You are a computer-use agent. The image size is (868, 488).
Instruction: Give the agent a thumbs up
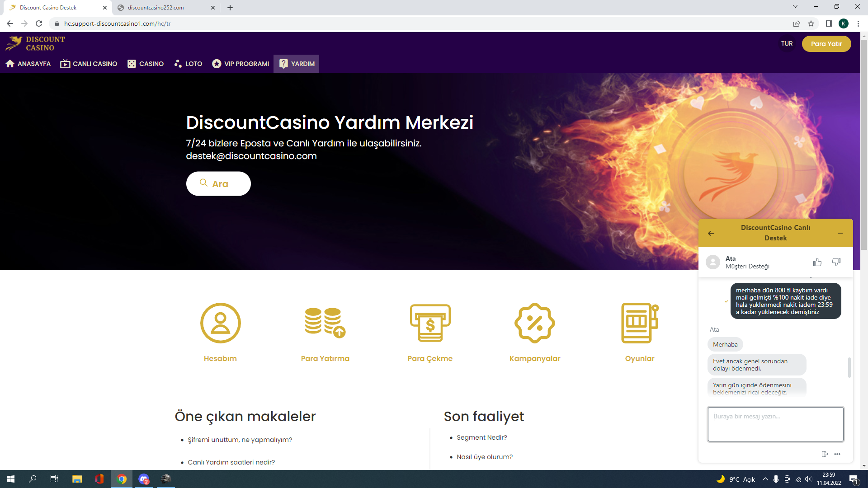tap(817, 262)
